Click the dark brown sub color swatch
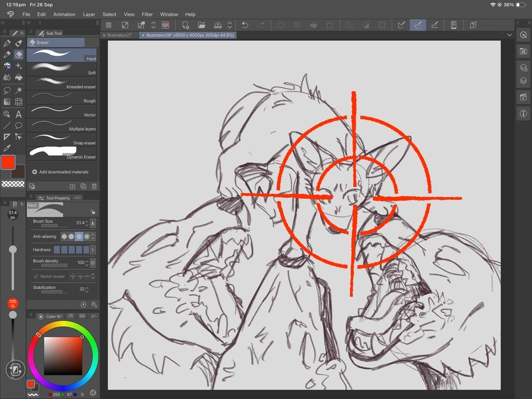This screenshot has width=532, height=399. tap(18, 172)
